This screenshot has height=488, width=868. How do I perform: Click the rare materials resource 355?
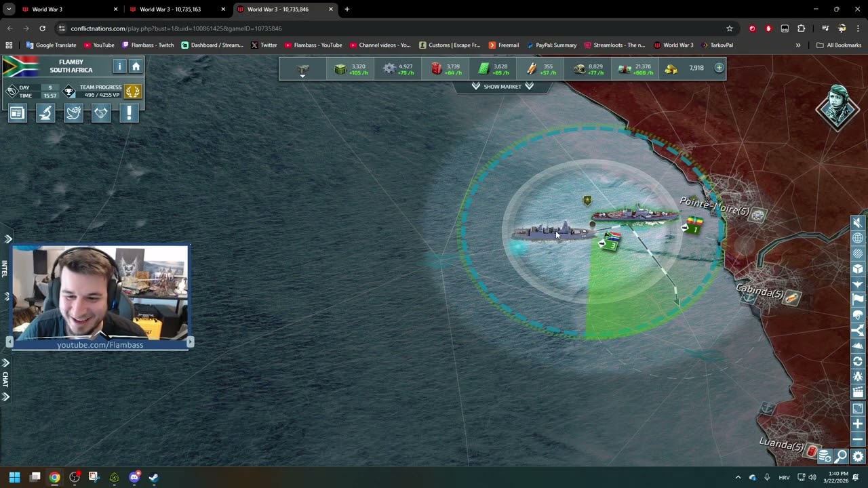pos(540,69)
